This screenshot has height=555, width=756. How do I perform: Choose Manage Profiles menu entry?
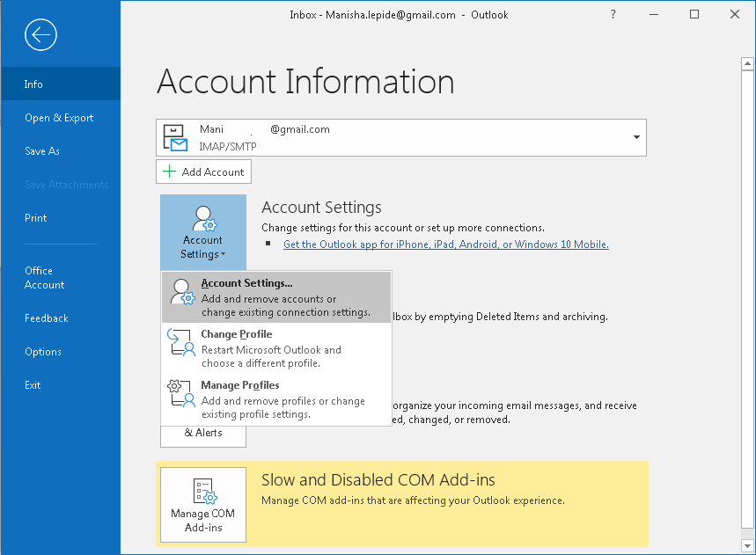click(x=276, y=399)
